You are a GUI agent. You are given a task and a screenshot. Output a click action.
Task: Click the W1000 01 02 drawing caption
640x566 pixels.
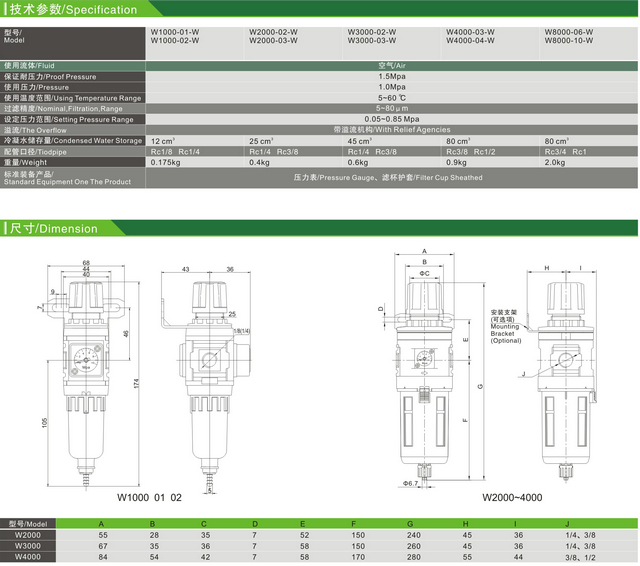tap(151, 496)
